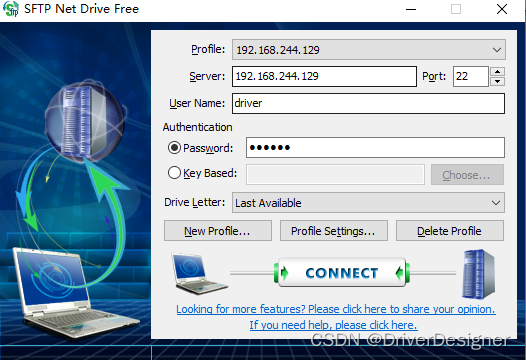Click the SFTP Net Drive title bar logo
The image size is (526, 360).
[11, 9]
